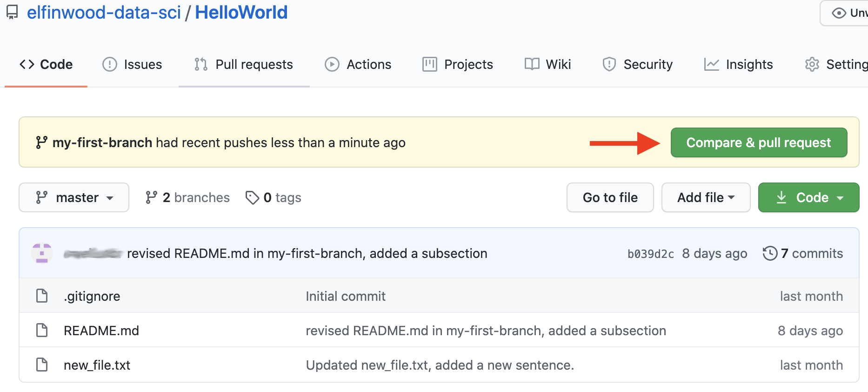Click the branch icon next to 2 branches
The height and width of the screenshot is (392, 868).
151,197
